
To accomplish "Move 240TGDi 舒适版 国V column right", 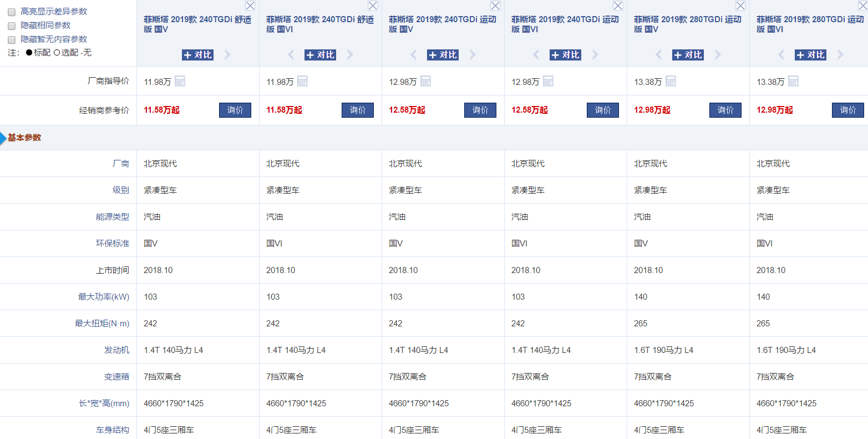I will click(x=227, y=54).
